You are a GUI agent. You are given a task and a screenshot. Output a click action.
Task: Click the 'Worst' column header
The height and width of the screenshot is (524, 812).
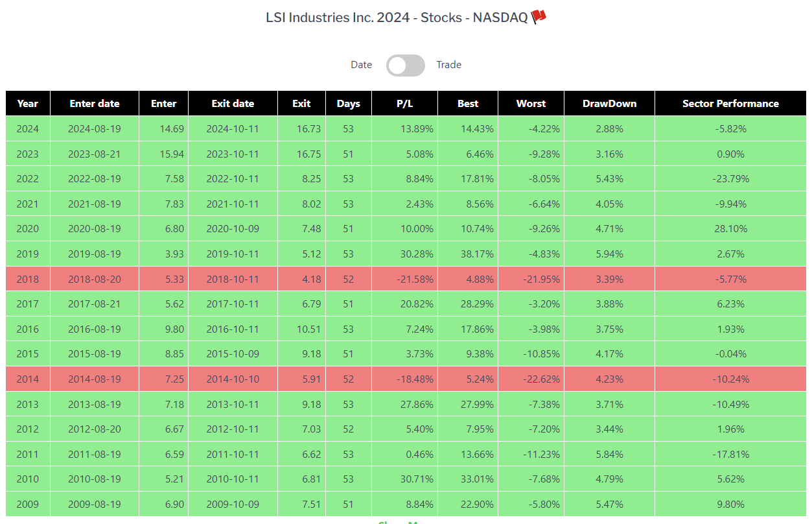tap(531, 104)
